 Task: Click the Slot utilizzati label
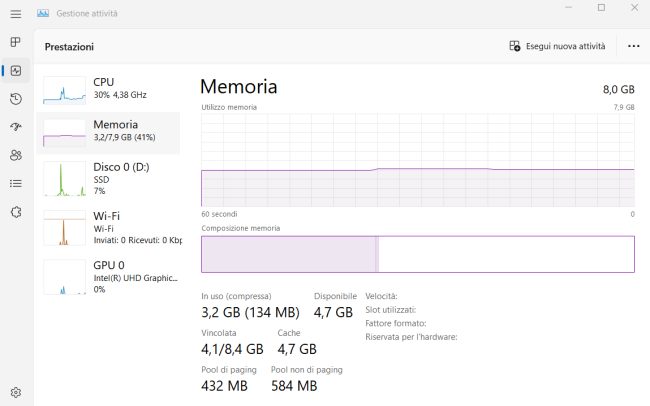(390, 310)
